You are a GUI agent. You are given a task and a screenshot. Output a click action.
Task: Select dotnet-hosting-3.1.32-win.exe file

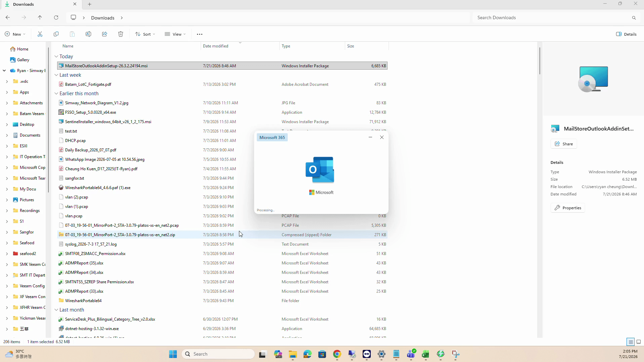(222, 329)
